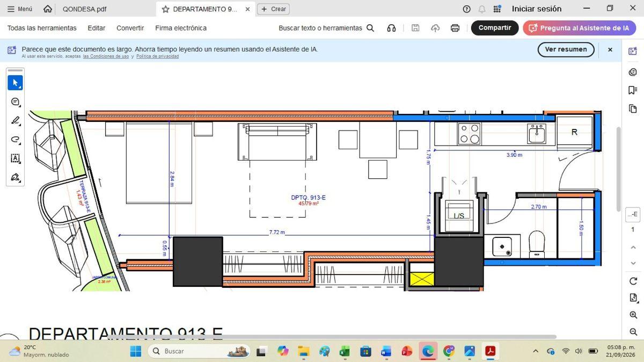Image resolution: width=644 pixels, height=362 pixels.
Task: Dismiss the AI summary banner
Action: [x=610, y=49]
